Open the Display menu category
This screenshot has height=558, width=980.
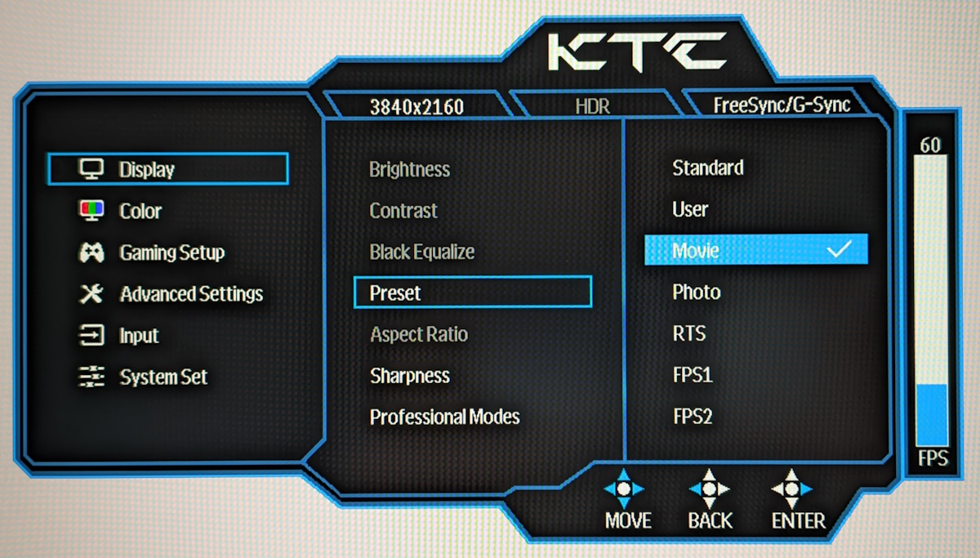click(168, 169)
